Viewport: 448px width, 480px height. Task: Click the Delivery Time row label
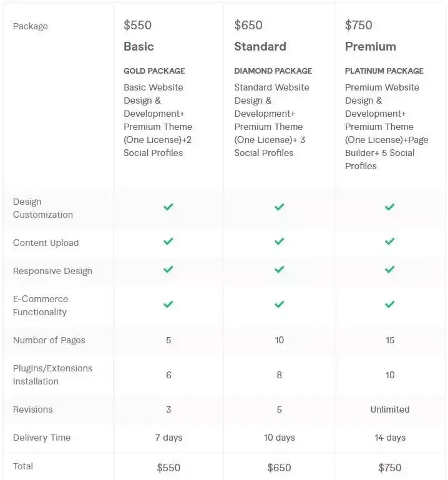[42, 438]
